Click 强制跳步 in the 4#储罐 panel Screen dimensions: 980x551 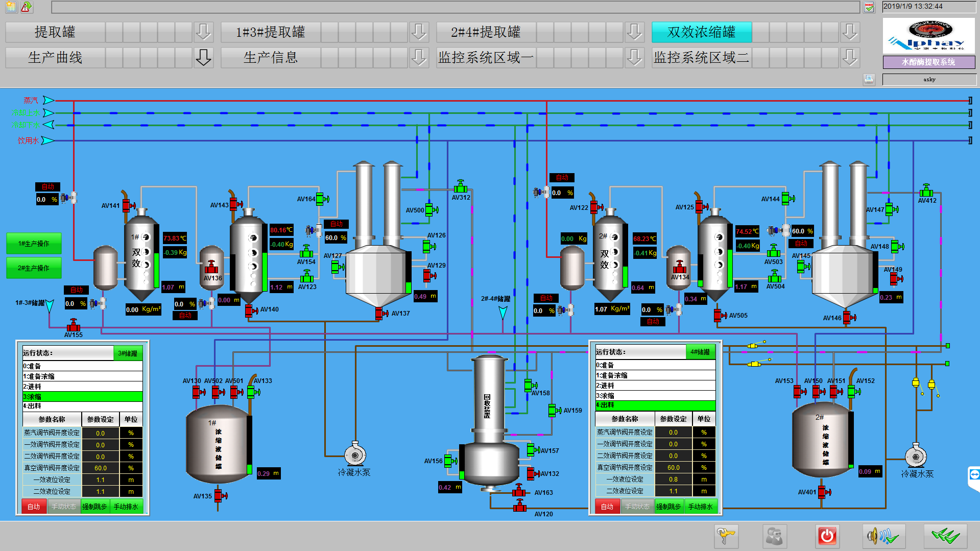(668, 506)
